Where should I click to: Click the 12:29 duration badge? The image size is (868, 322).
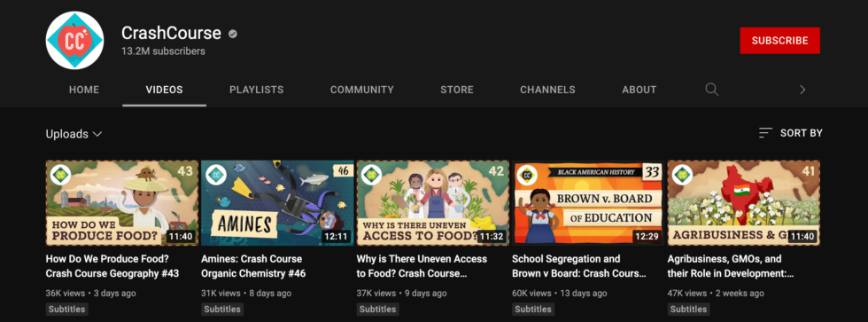pos(647,237)
